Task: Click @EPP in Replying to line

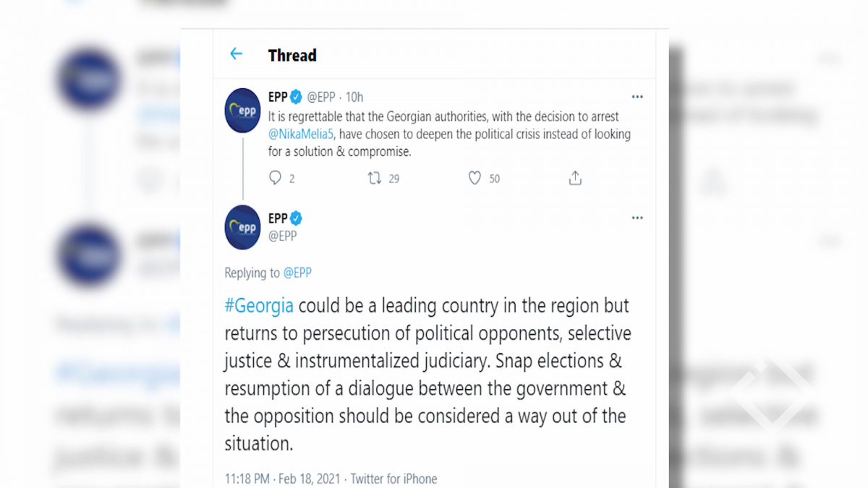Action: [x=297, y=273]
